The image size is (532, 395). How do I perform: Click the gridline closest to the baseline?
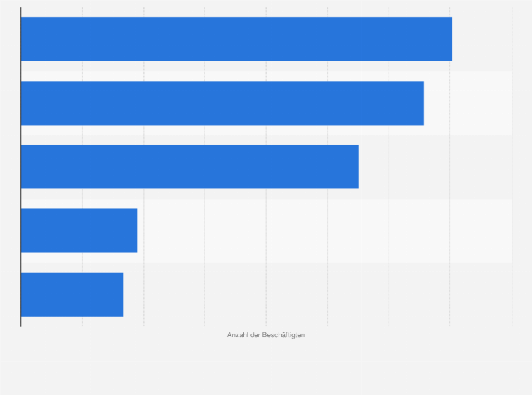(82, 166)
